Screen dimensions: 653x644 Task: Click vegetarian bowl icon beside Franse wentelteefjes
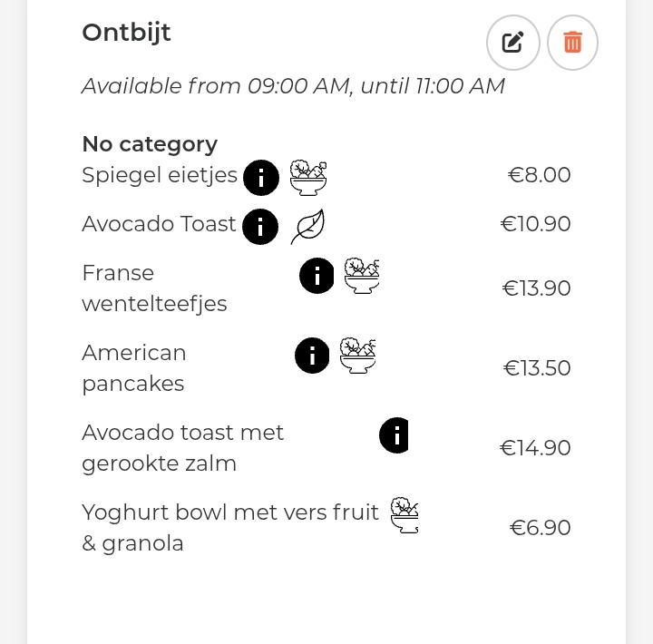(362, 276)
